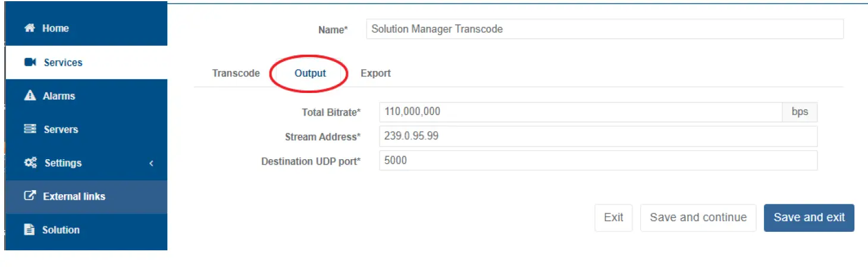
Task: Open the Export tab
Action: click(x=375, y=73)
